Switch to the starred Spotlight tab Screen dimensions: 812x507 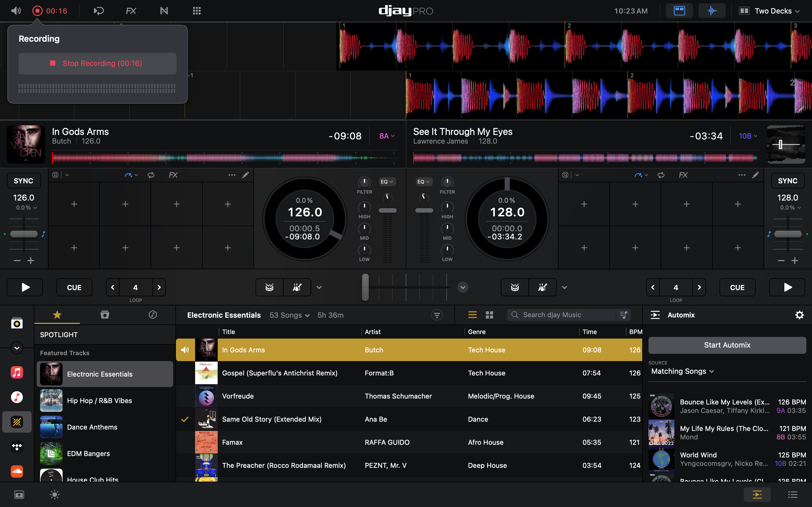(57, 315)
